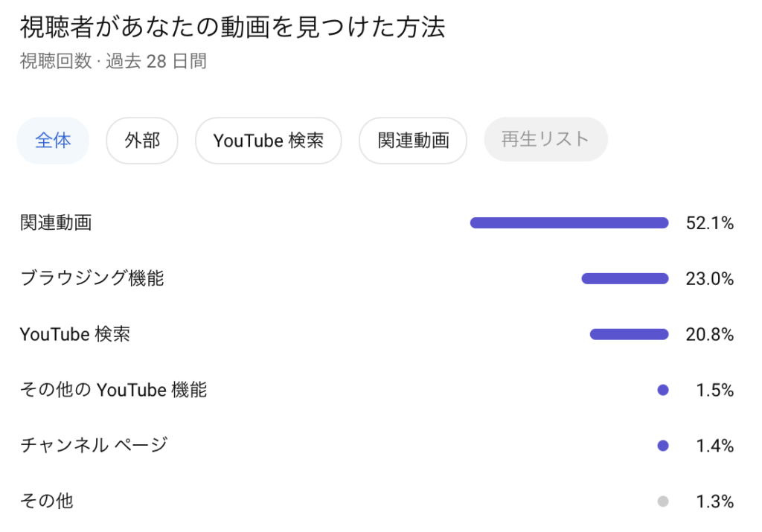Click the ブラウジング機能 row label

click(x=92, y=278)
